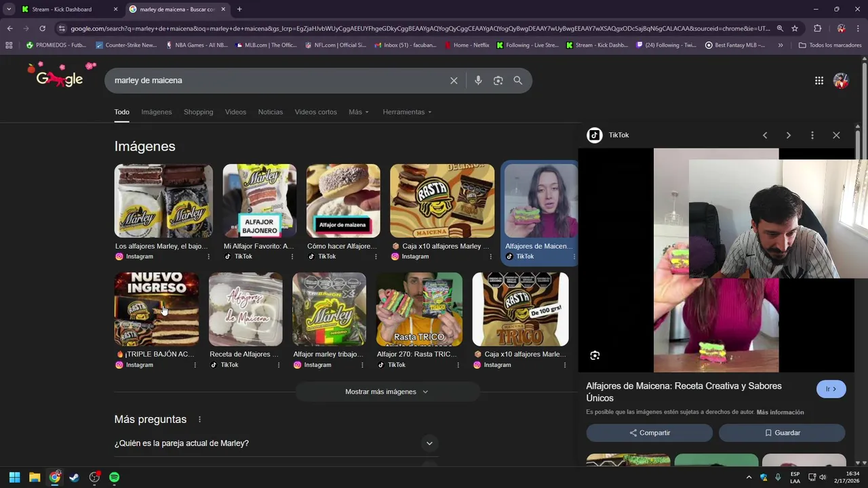Open 'Alfajores de Maicena' recipe box thumbnail
This screenshot has height=488, width=868.
(x=245, y=309)
